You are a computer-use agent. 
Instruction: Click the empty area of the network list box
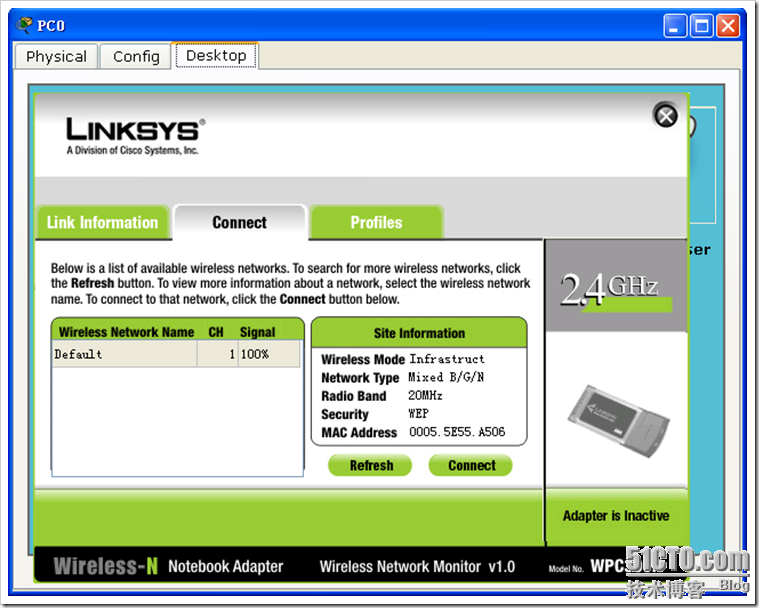click(x=177, y=421)
